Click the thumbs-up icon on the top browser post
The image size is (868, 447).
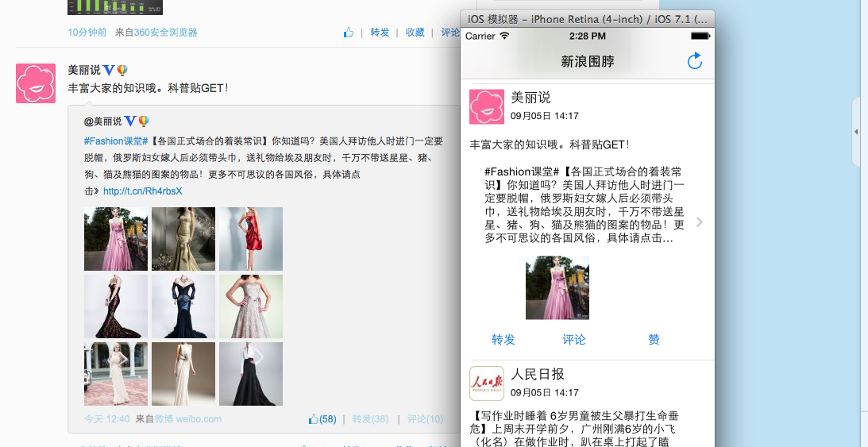point(348,33)
